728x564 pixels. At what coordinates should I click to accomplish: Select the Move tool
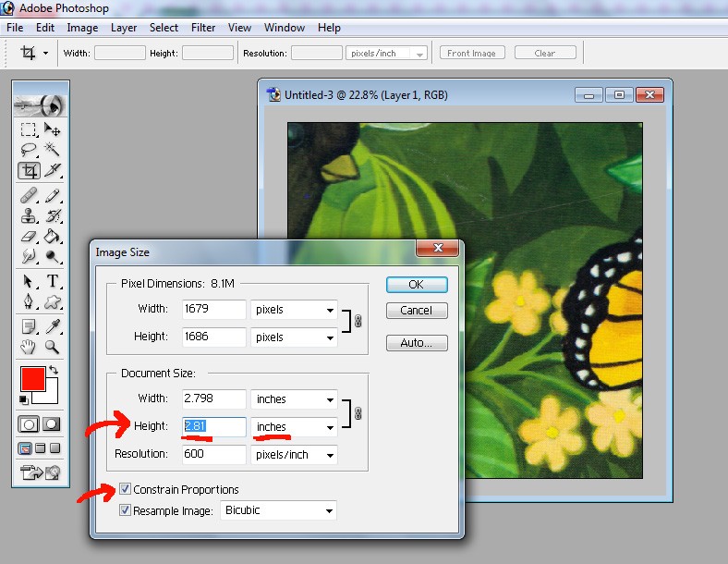pos(52,129)
